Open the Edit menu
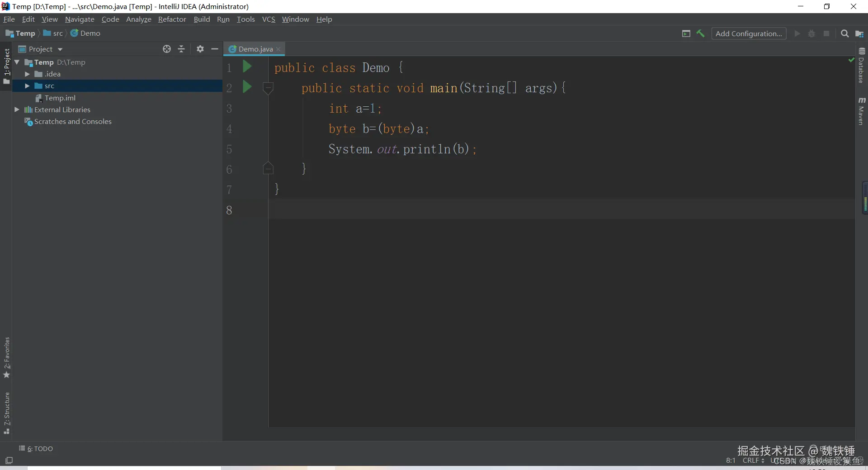This screenshot has width=868, height=470. (x=28, y=19)
